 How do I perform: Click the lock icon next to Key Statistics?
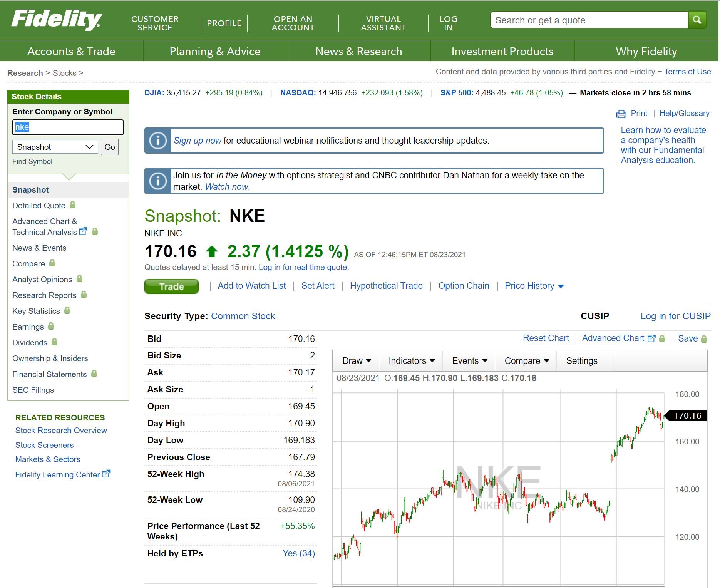(x=67, y=310)
